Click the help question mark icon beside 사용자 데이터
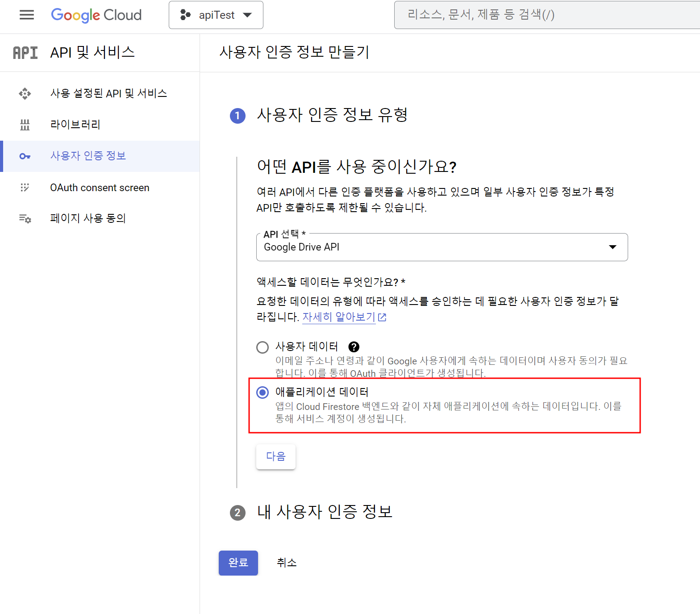The image size is (700, 614). 354,347
